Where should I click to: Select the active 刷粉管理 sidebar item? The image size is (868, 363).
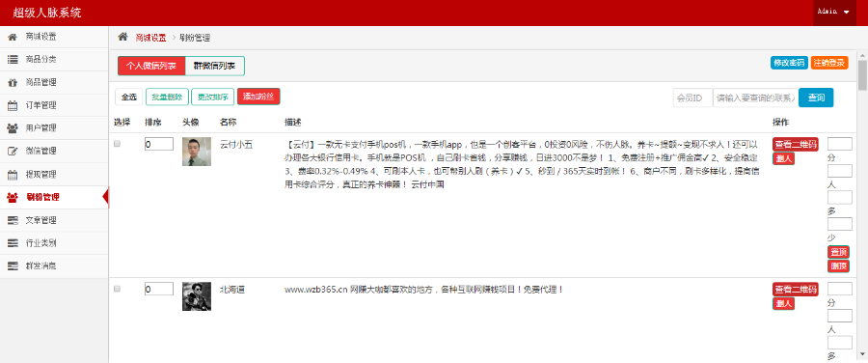pos(54,197)
